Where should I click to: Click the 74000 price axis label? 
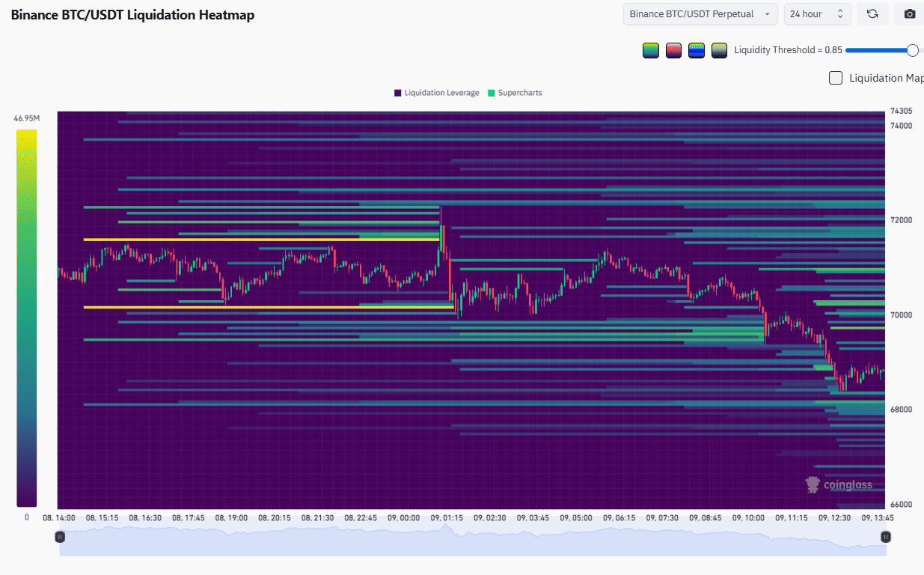pyautogui.click(x=901, y=126)
